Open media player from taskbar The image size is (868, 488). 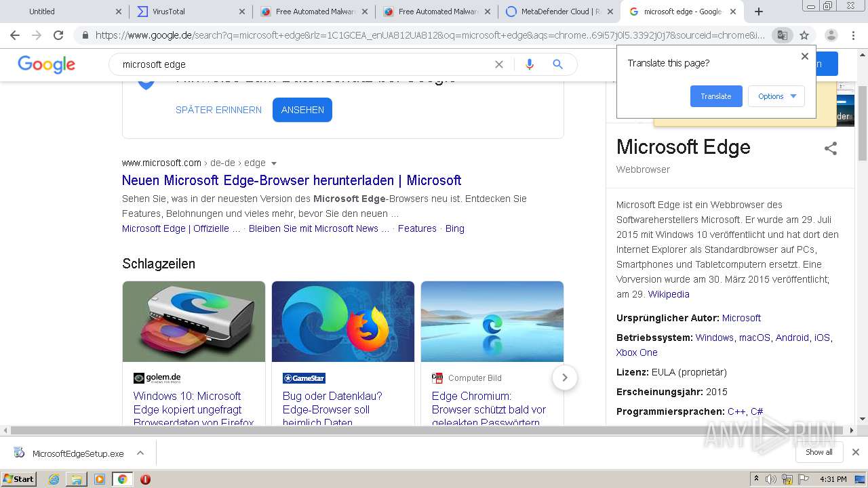(x=100, y=479)
